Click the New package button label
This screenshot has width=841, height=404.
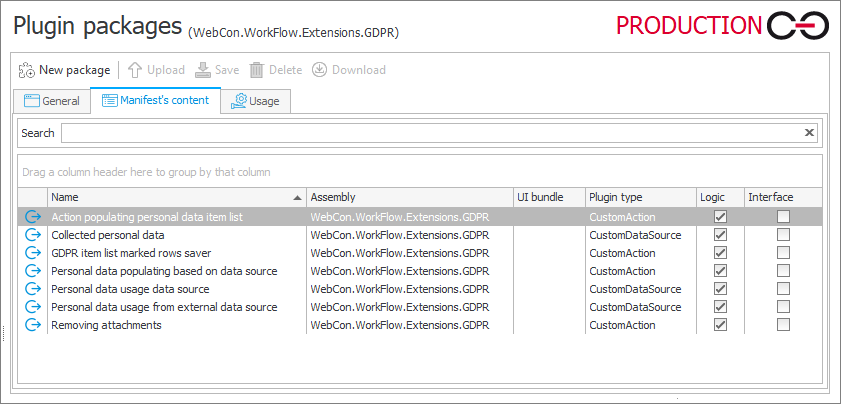[x=75, y=70]
